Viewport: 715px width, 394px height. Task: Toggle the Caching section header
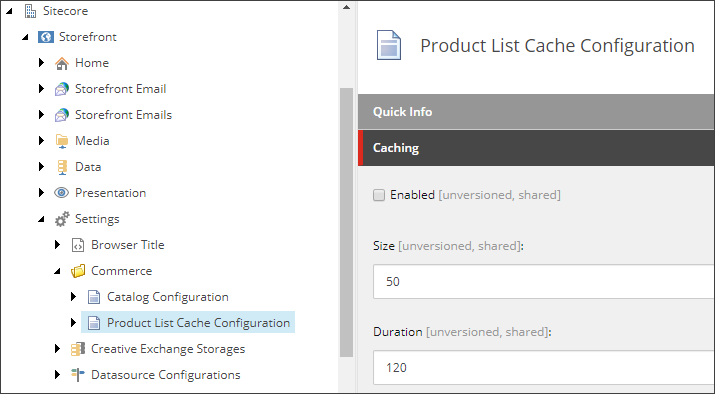click(x=536, y=148)
